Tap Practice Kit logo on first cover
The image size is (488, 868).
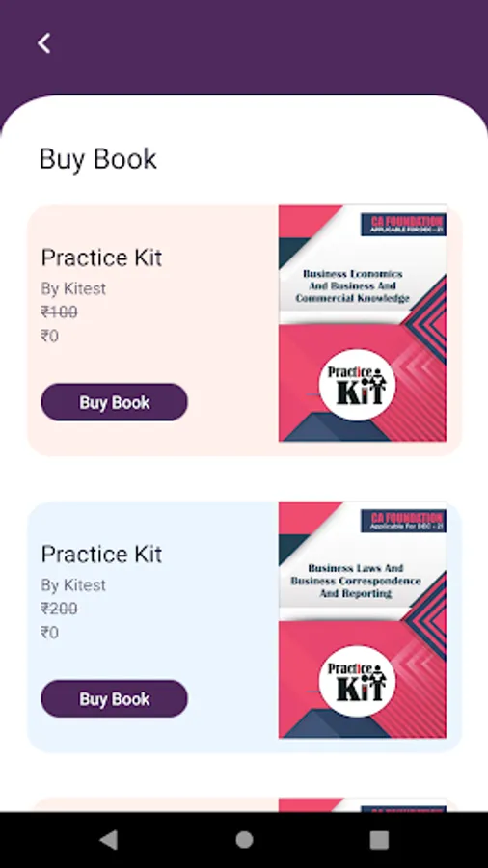tap(357, 385)
